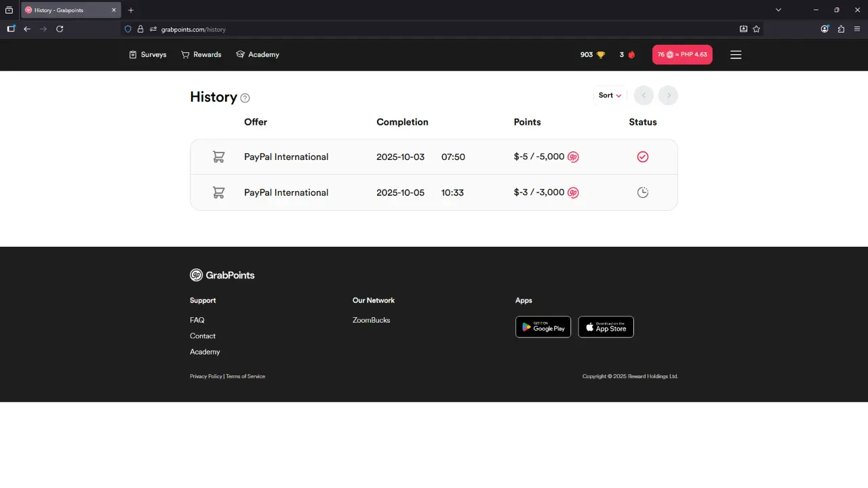Open the FAQ footer link

tap(197, 320)
